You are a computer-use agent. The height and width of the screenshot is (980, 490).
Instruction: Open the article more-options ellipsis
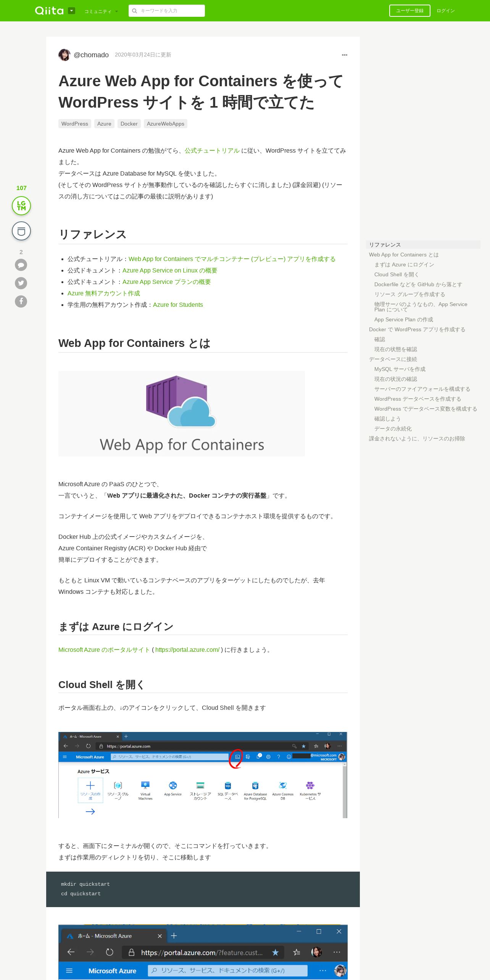coord(345,55)
